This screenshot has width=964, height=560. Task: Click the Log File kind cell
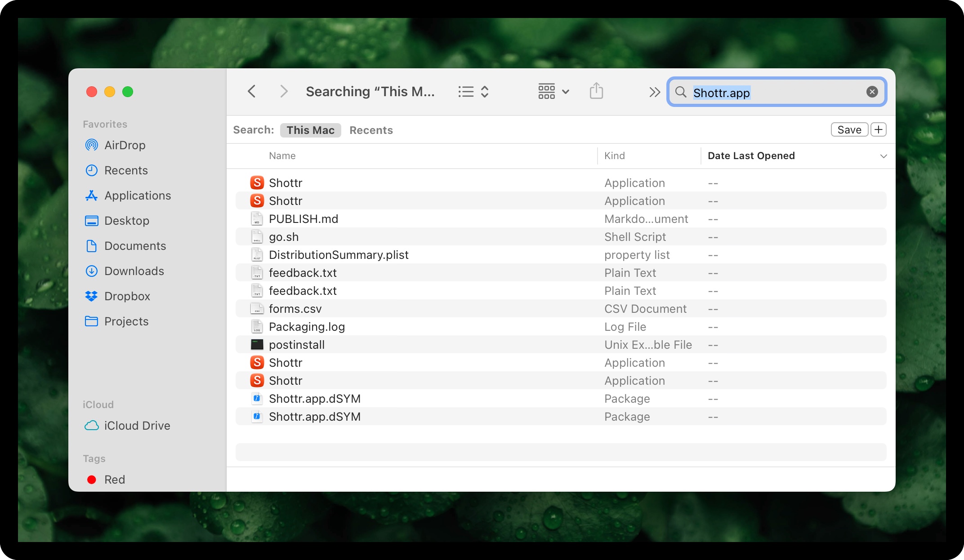point(625,327)
